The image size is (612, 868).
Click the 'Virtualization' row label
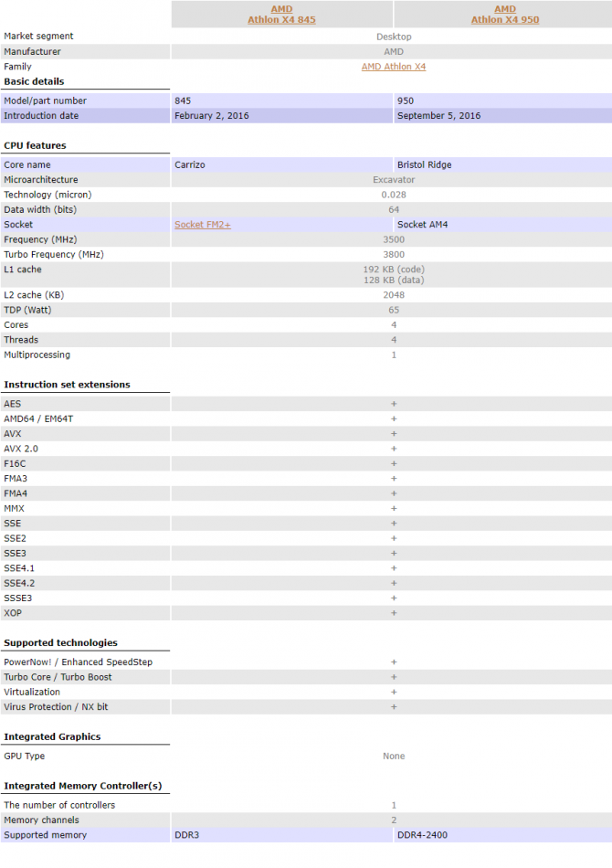(32, 692)
